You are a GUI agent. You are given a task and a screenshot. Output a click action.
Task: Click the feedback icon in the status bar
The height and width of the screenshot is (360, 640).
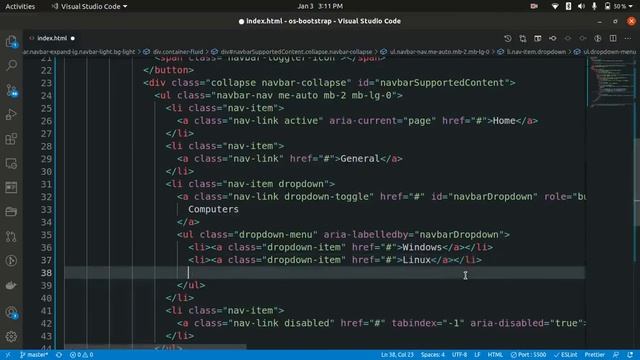coord(616,355)
